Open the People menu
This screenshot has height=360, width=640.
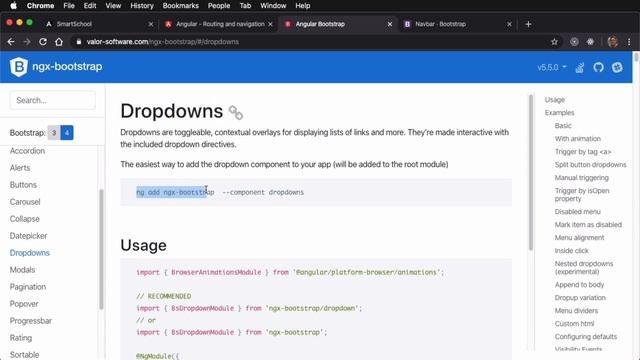(219, 6)
